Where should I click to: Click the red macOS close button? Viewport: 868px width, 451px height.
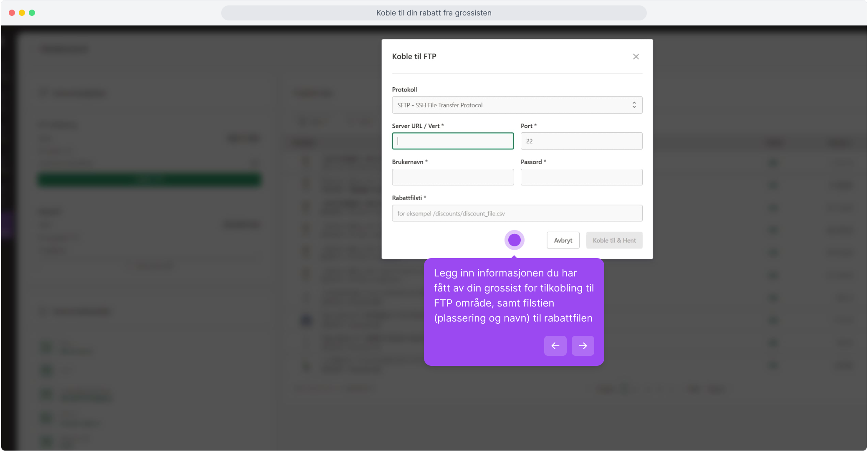12,13
